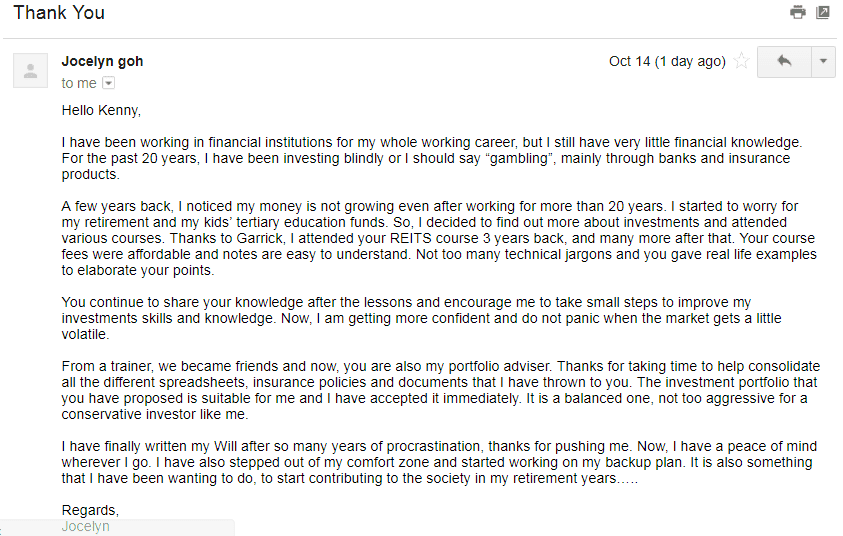
Task: Star the message from Jocelyn goh
Action: [x=742, y=61]
